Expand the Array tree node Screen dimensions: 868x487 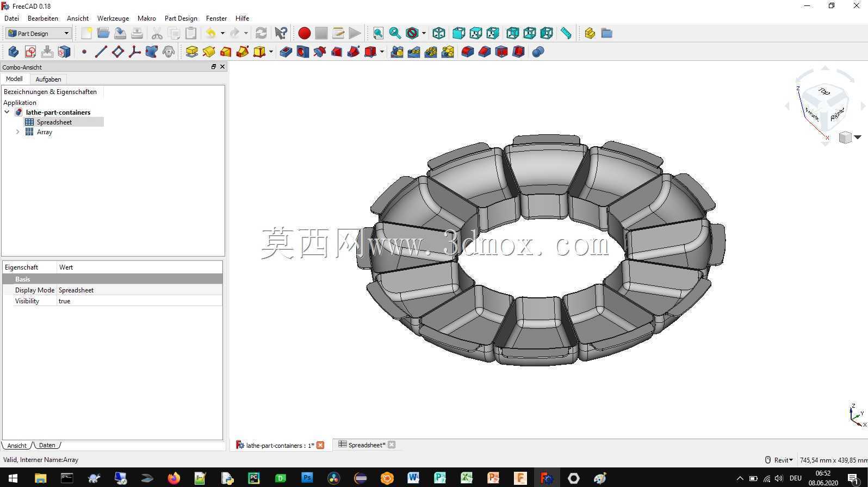coord(17,132)
